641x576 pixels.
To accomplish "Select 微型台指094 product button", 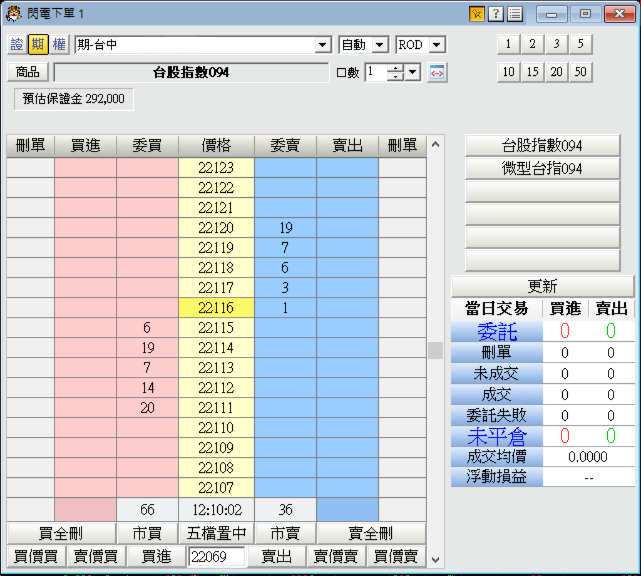I will pos(542,168).
